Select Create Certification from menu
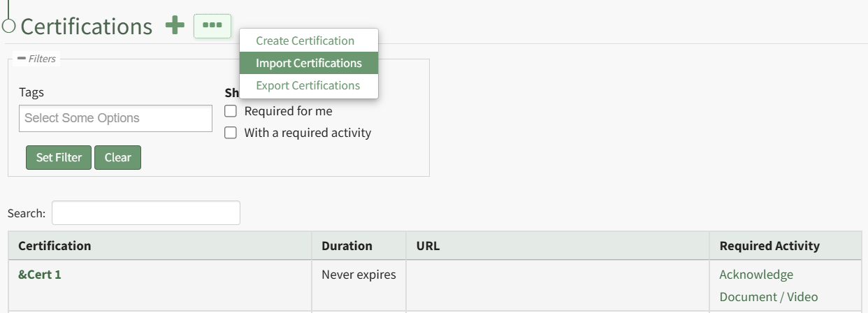 (305, 41)
